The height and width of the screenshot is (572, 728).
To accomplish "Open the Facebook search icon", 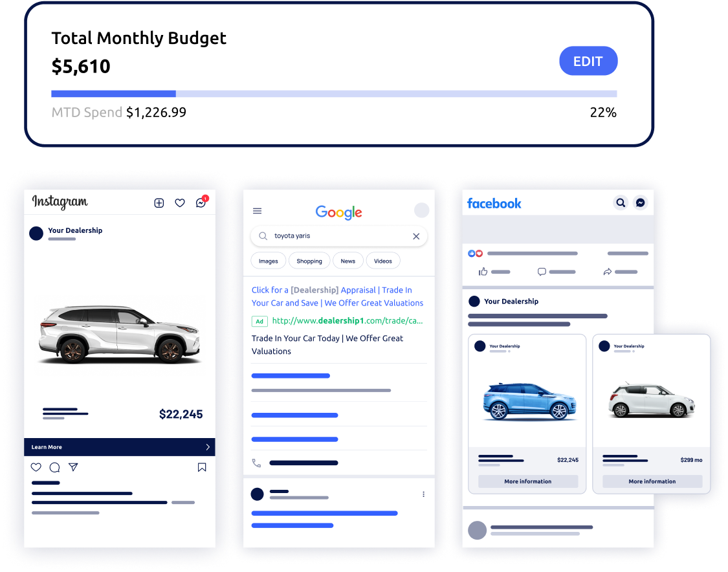I will pyautogui.click(x=621, y=203).
